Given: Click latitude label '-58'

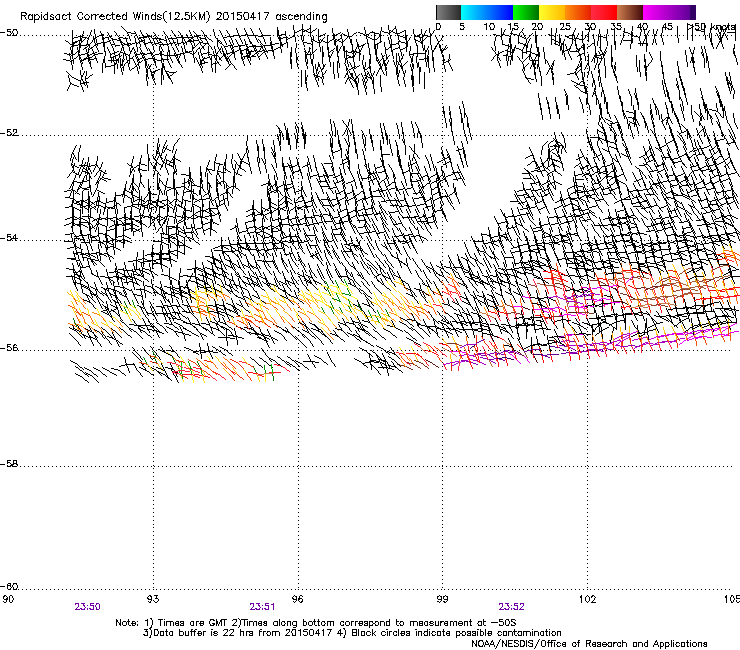Looking at the screenshot, I should (9, 464).
